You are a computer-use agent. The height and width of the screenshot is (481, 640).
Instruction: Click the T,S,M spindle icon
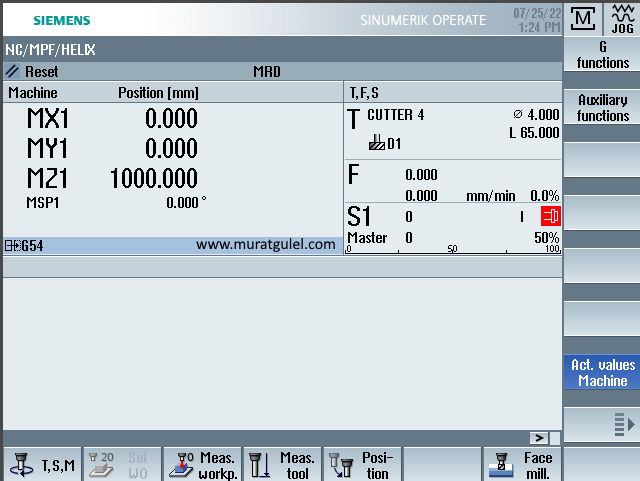(21, 465)
